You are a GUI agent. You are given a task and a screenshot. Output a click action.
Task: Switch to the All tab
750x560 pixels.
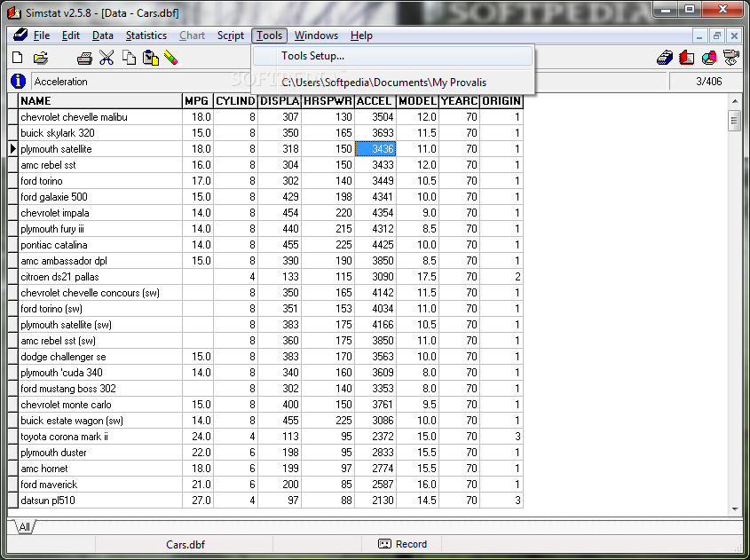[x=24, y=527]
